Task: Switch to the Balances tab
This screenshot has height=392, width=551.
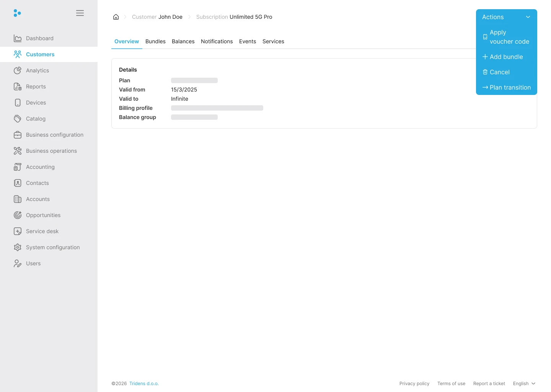Action: point(183,41)
